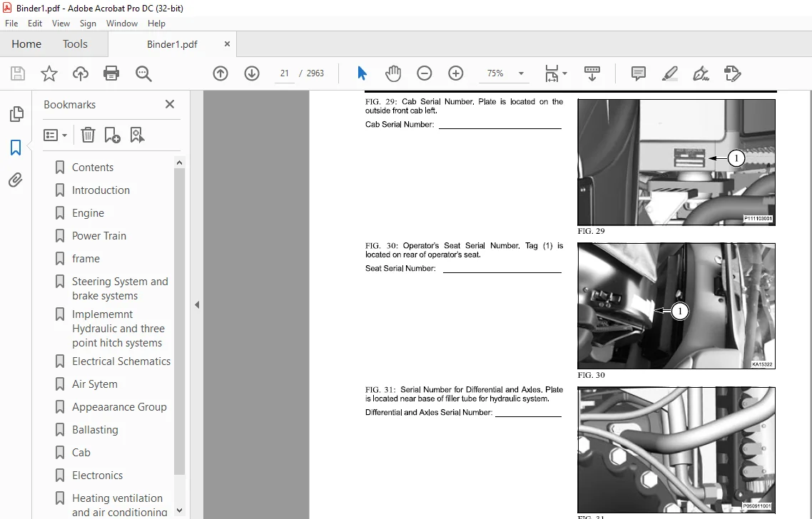
Task: Open the Sign document pen tool
Action: tap(701, 73)
